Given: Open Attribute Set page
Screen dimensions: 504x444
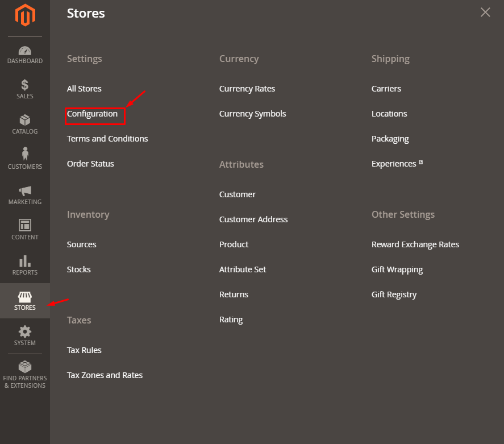Looking at the screenshot, I should coord(243,269).
